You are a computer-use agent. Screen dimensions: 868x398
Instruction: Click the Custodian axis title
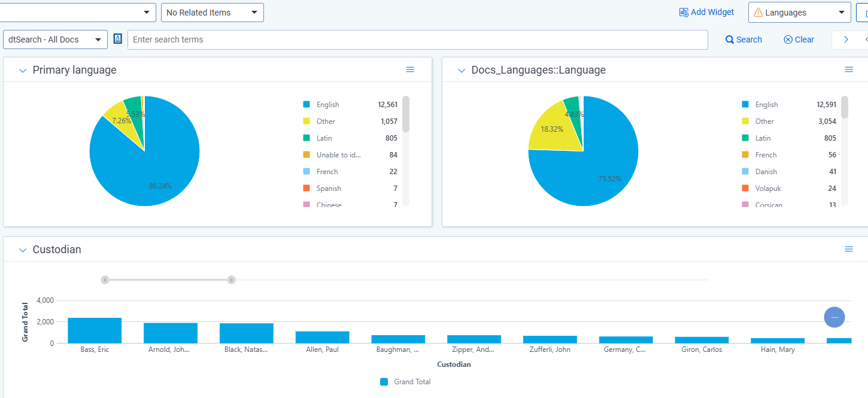(454, 364)
